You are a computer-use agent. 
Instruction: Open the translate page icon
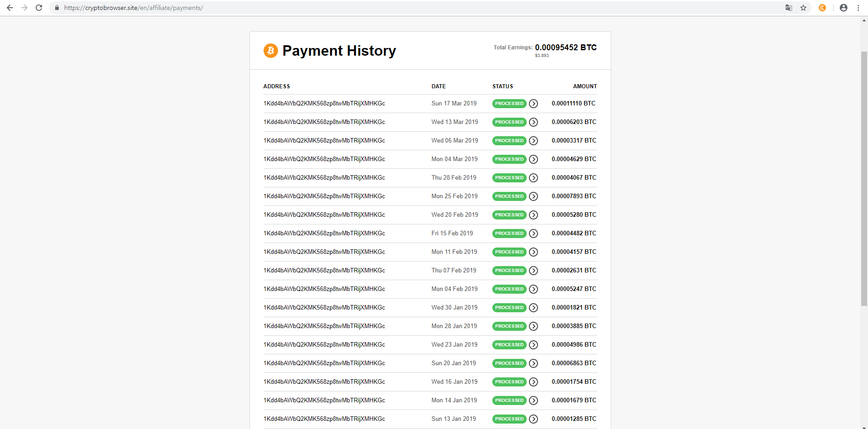click(x=789, y=8)
